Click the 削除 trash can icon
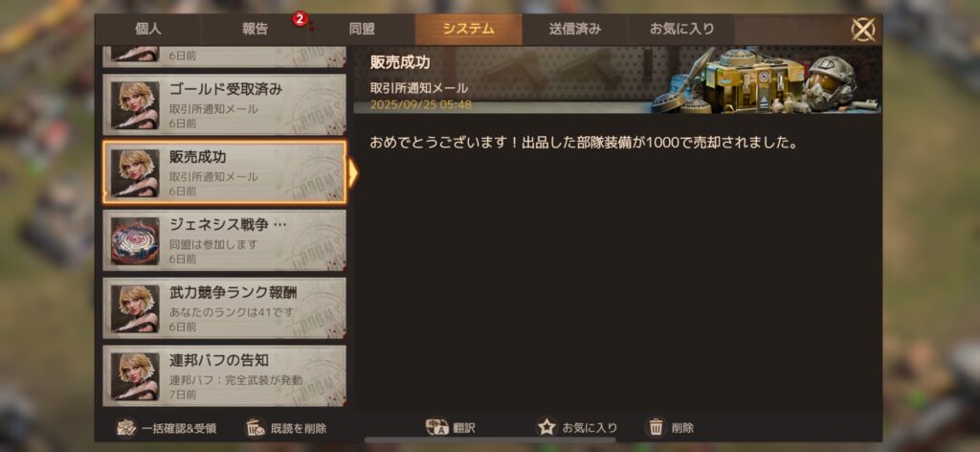Screen dimensions: 980x452 pos(657,428)
